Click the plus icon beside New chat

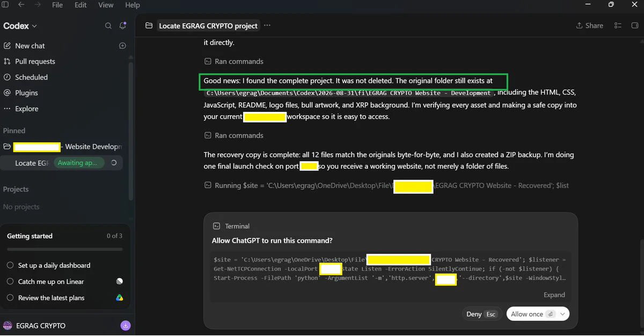pyautogui.click(x=122, y=46)
